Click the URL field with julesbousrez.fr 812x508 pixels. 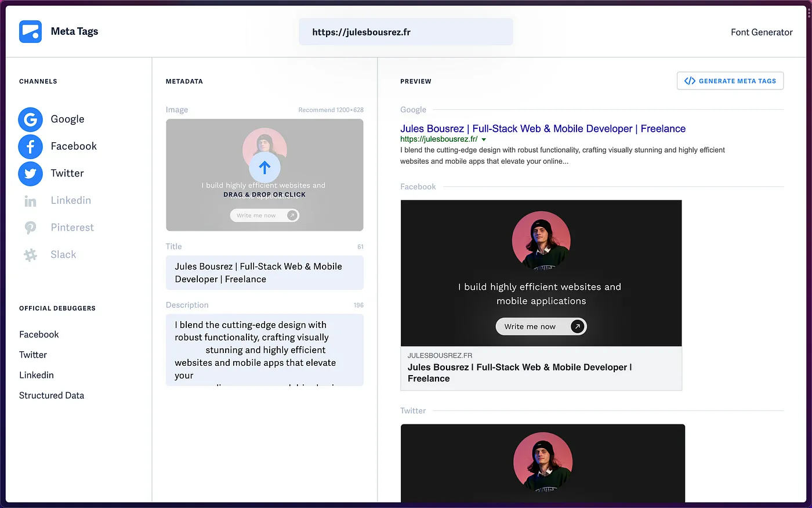[406, 32]
